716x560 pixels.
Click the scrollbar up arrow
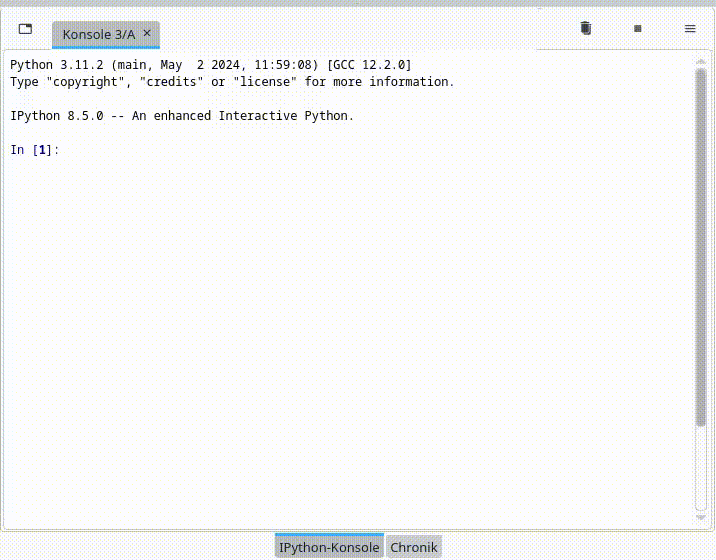click(701, 61)
